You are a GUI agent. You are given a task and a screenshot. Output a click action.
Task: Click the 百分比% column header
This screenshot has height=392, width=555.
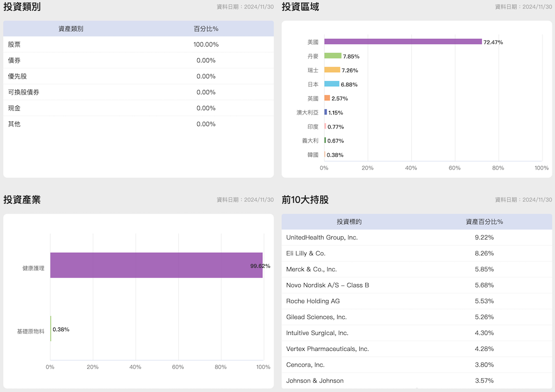(206, 29)
